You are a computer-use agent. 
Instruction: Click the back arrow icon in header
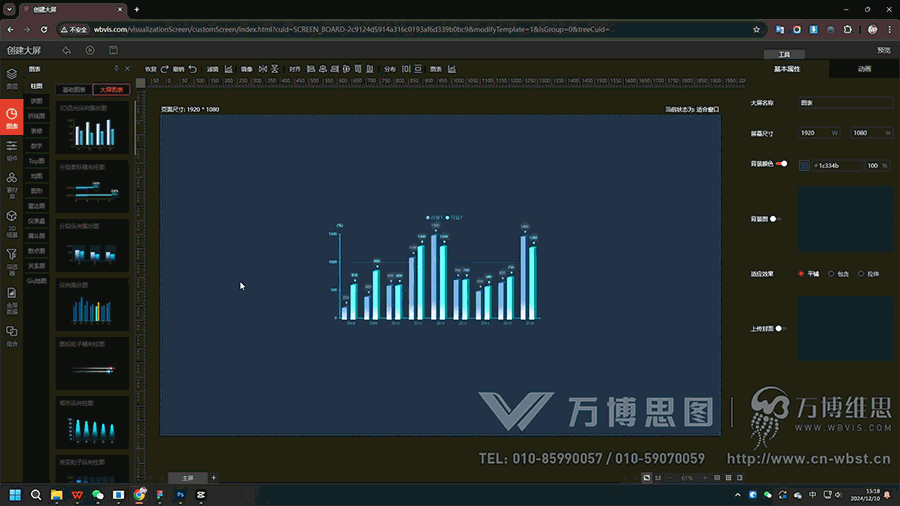[67, 50]
